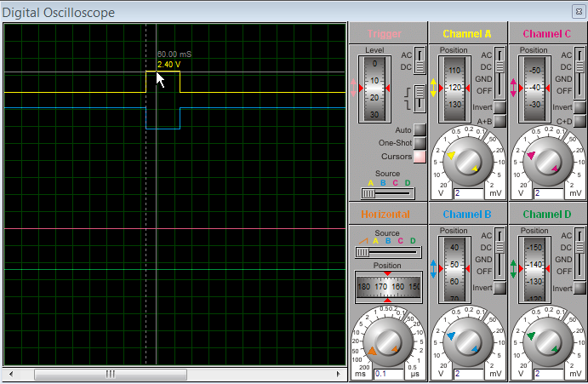Click Channel A volts/div knob
This screenshot has height=384, width=588.
click(468, 162)
